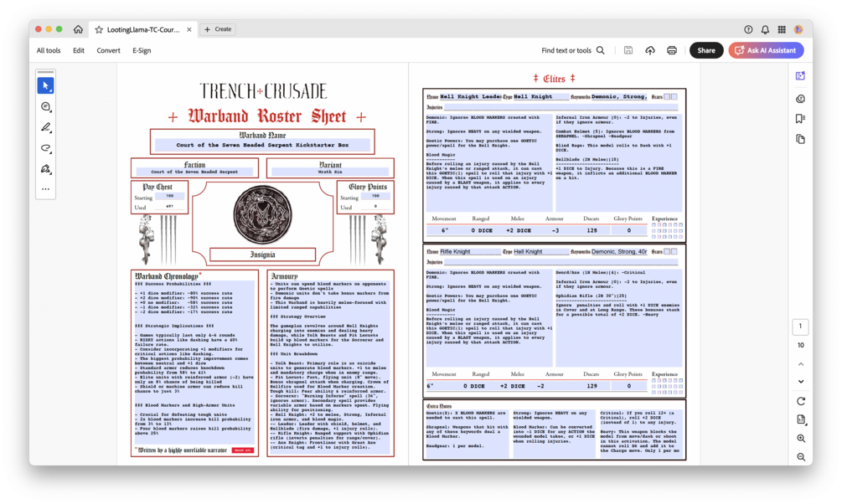
Task: Click the Warband Chronology text area
Action: click(x=194, y=363)
